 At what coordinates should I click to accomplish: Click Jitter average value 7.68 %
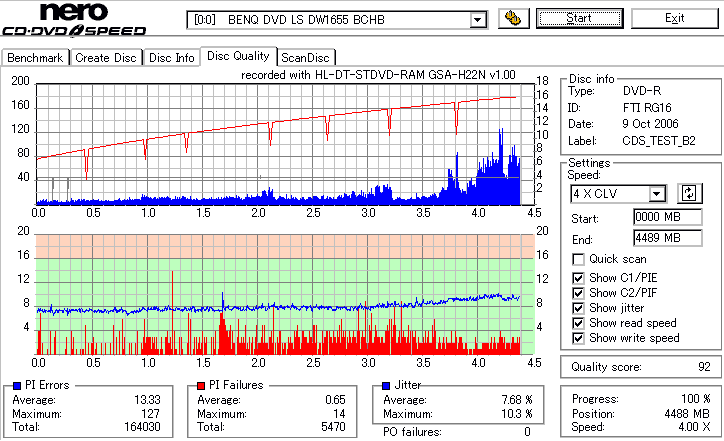tap(517, 399)
